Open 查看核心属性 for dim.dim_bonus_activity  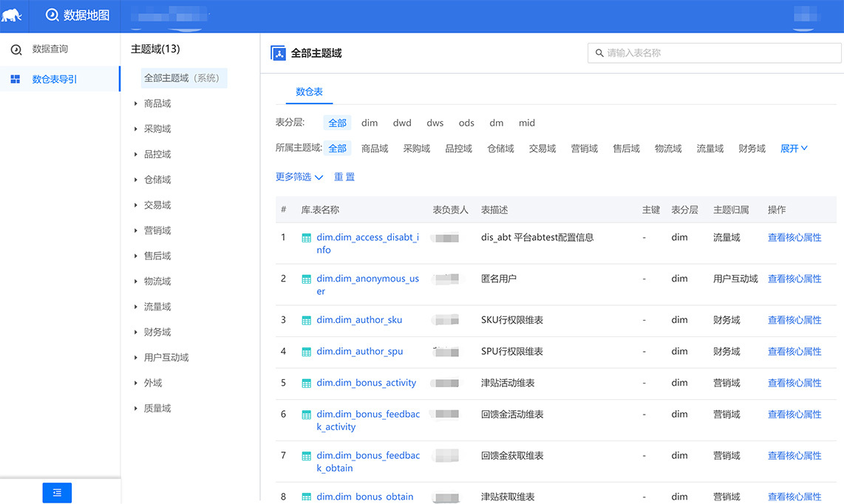(x=794, y=384)
